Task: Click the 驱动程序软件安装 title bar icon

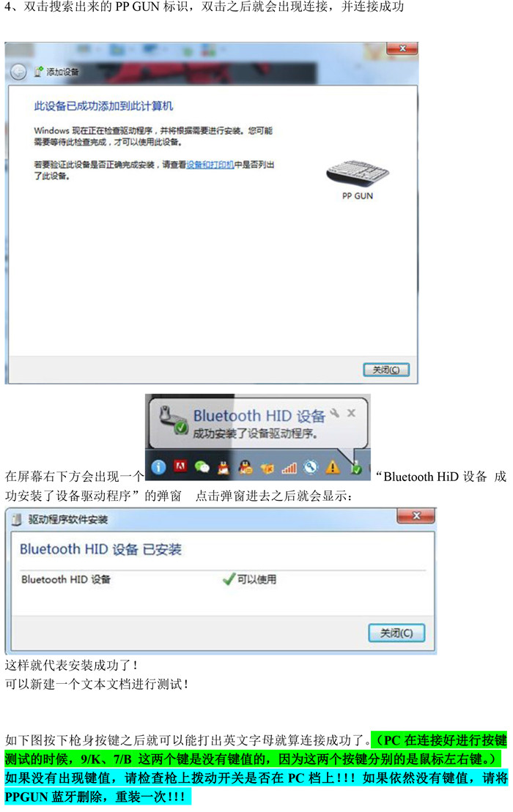Action: [17, 519]
